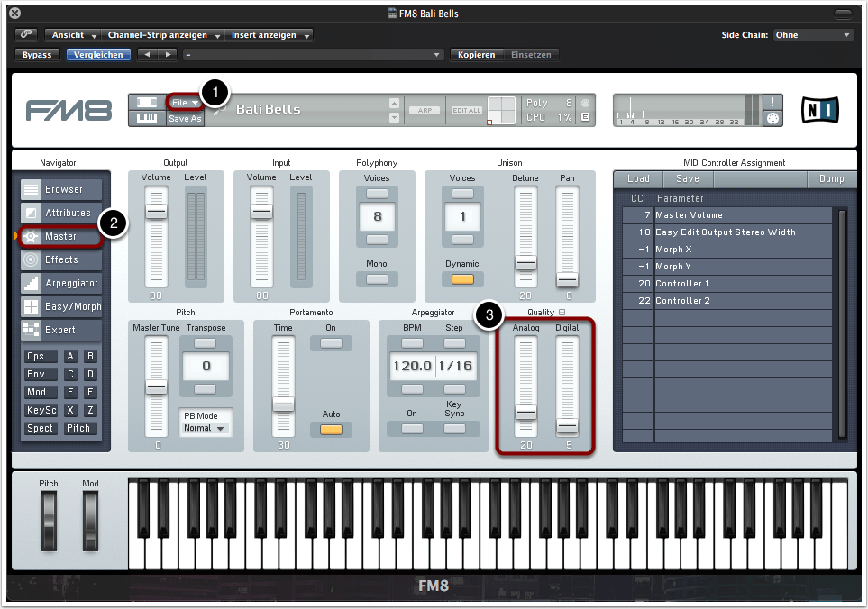
Task: Open the Expert editor page
Action: click(x=61, y=330)
